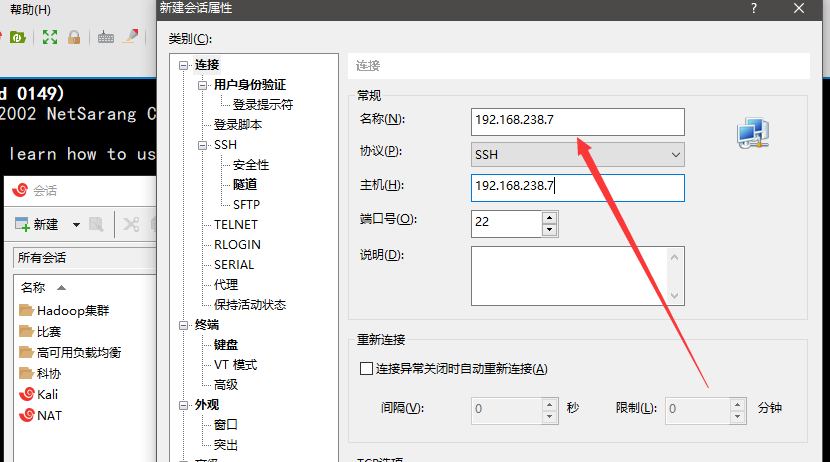Select 突出 under 外观

coord(225,445)
